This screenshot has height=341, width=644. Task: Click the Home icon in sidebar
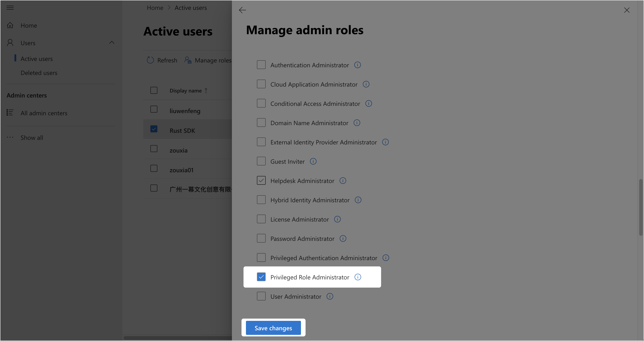10,25
